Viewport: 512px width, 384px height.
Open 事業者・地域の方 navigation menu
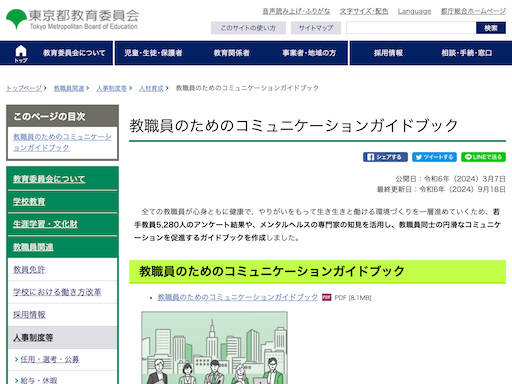tap(309, 53)
